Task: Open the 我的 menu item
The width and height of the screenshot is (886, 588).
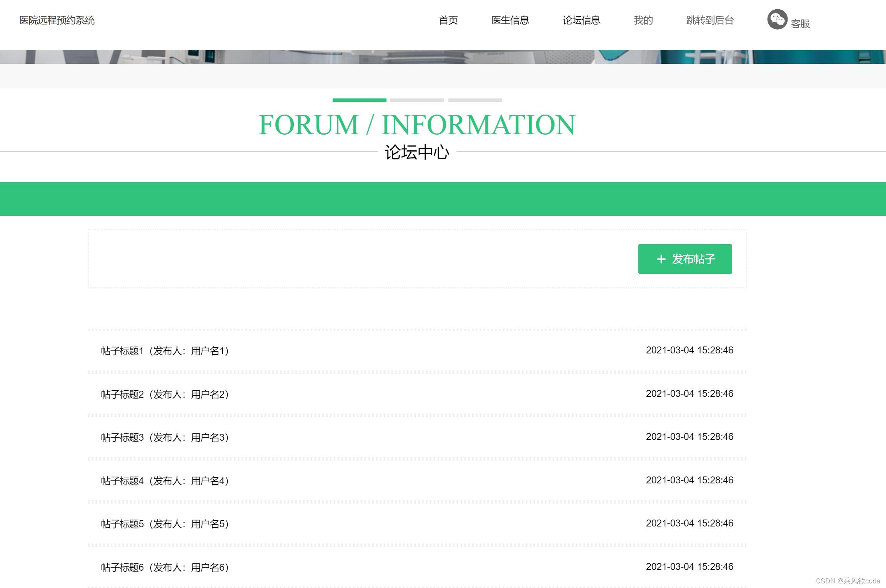Action: coord(643,20)
